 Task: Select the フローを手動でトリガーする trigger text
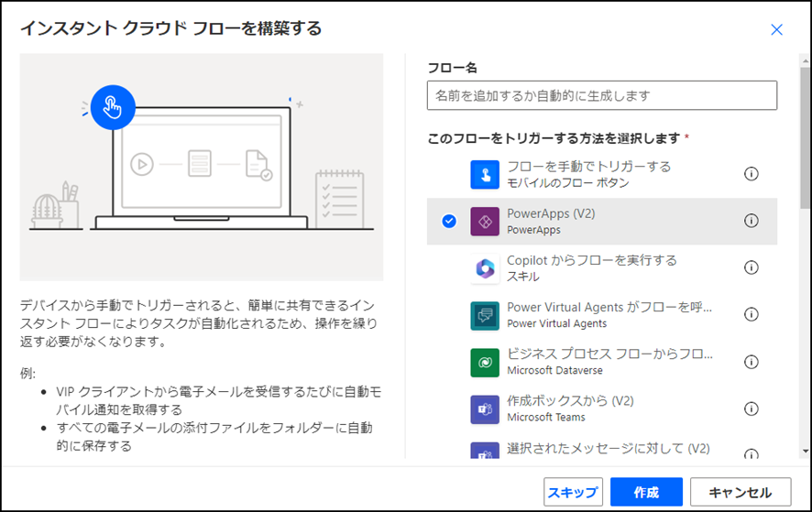click(x=588, y=167)
